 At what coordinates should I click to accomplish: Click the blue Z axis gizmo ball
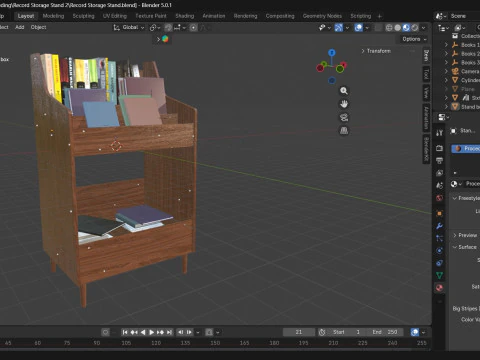(331, 53)
